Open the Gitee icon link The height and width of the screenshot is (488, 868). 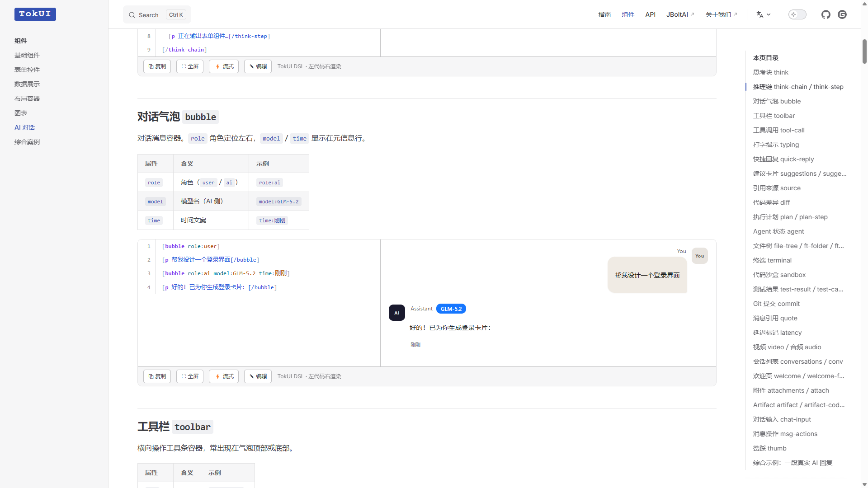(x=842, y=14)
